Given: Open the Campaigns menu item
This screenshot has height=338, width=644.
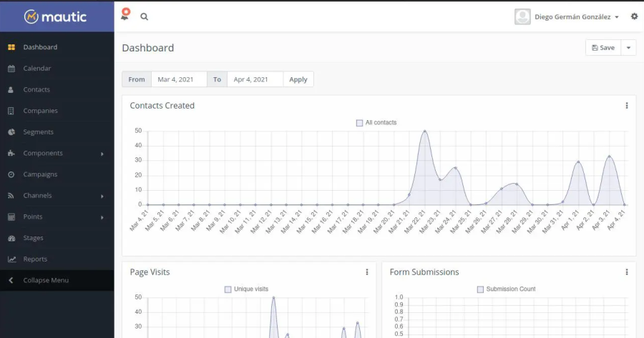Looking at the screenshot, I should coord(57,174).
